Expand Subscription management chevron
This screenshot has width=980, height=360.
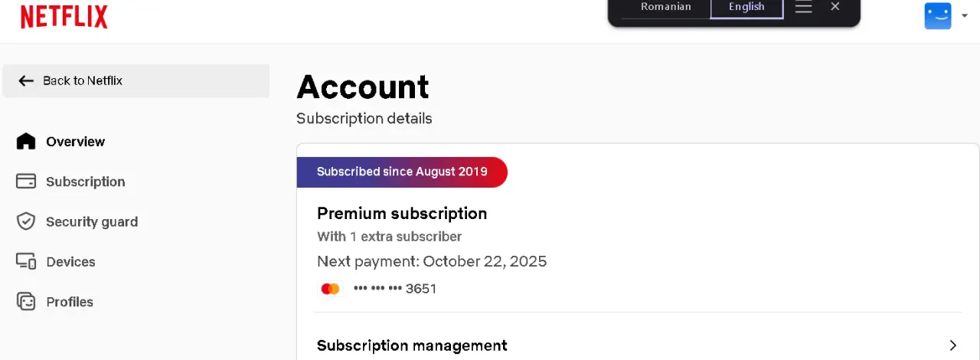pyautogui.click(x=953, y=345)
